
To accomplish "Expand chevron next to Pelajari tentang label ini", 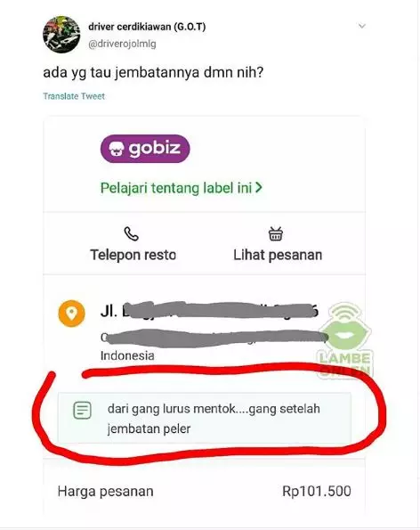I will tap(259, 188).
